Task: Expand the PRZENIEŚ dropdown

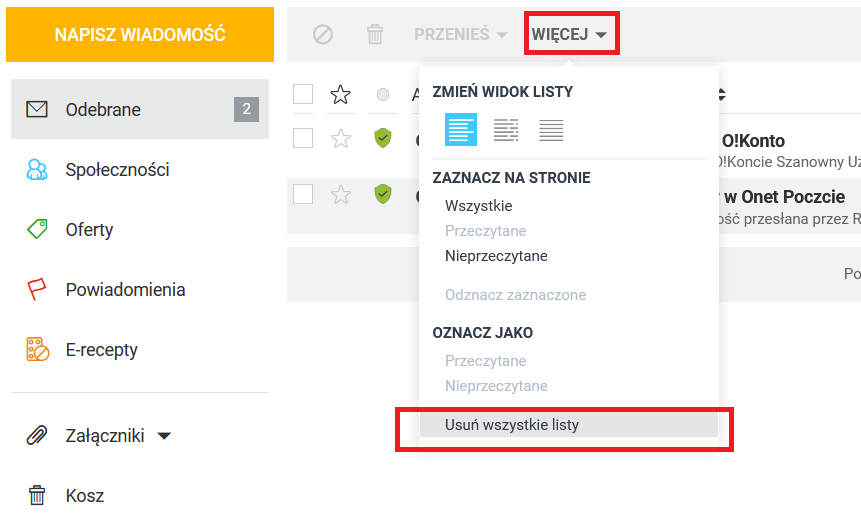Action: [461, 35]
